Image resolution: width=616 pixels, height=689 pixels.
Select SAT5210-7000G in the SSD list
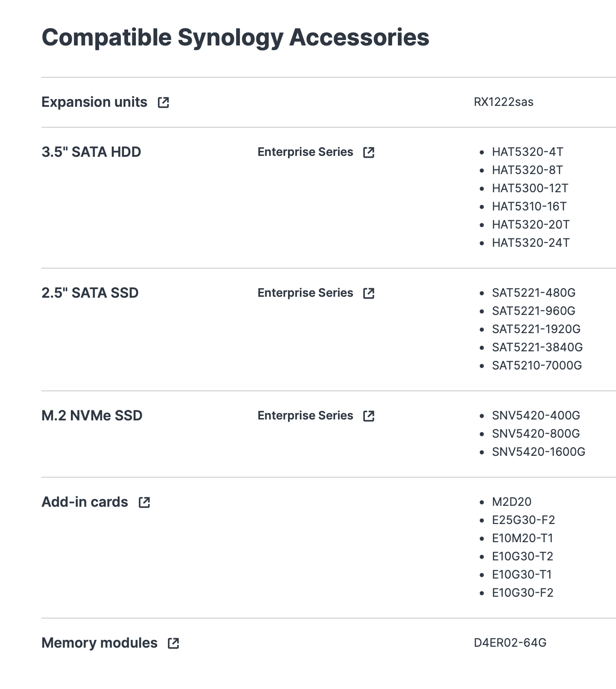(x=537, y=365)
